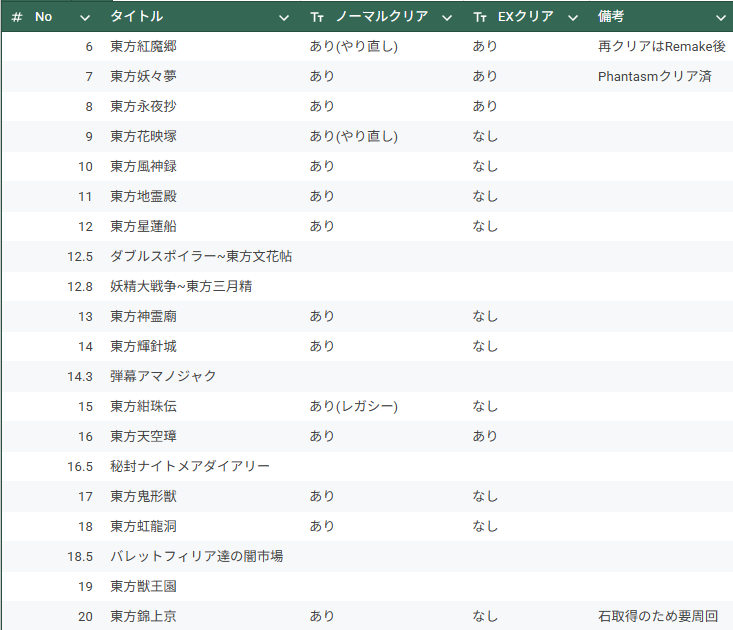Select あり(やり直し) in the 東方紅魔郷 row

pos(353,46)
